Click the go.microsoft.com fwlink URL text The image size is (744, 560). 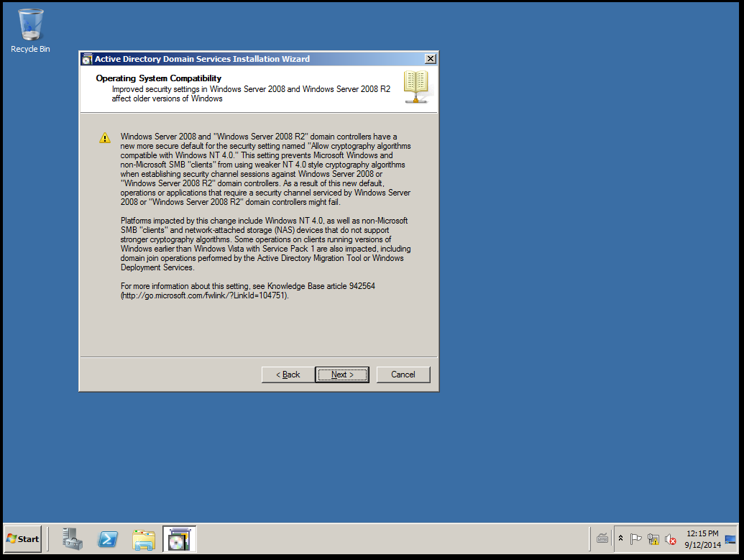tap(204, 295)
